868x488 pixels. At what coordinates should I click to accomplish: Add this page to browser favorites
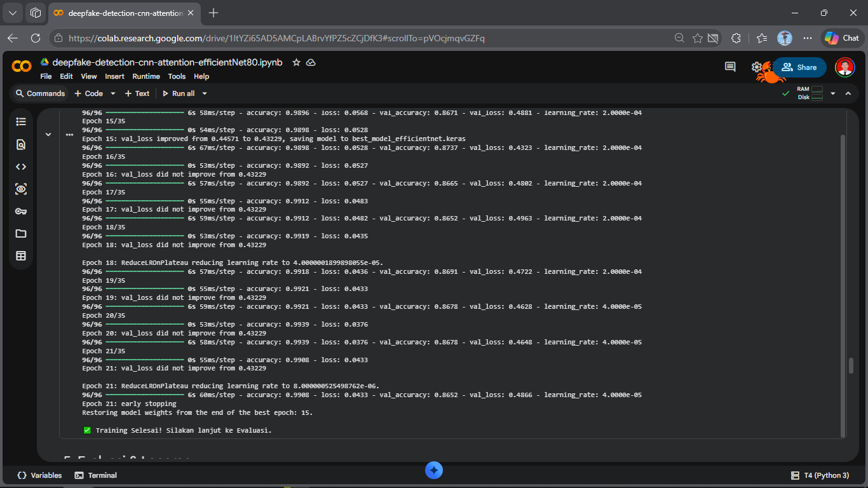697,38
